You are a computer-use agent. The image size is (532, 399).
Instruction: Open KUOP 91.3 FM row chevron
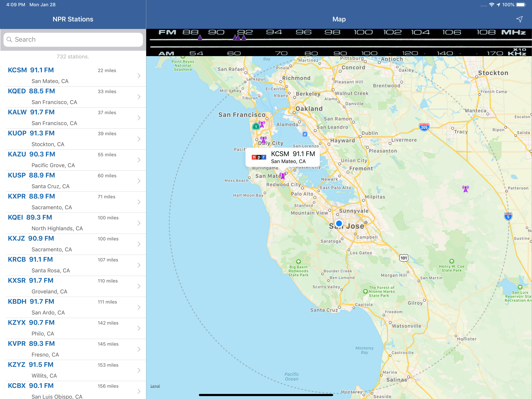(139, 139)
